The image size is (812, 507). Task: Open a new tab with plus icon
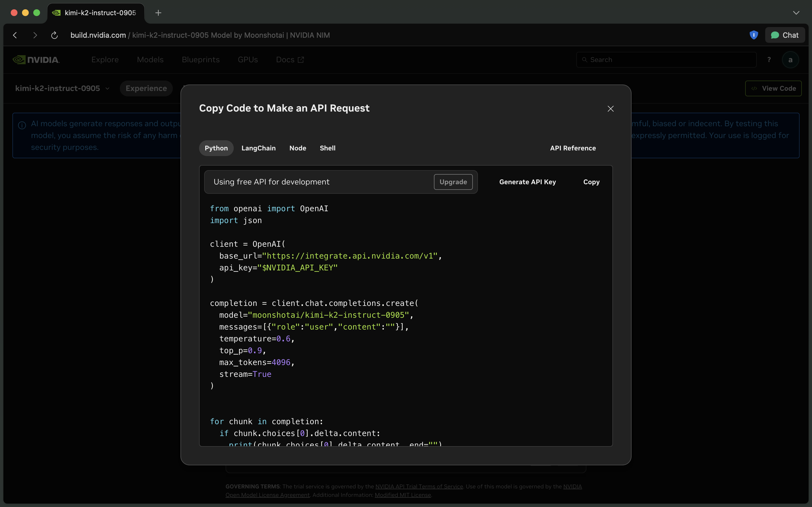pyautogui.click(x=158, y=13)
